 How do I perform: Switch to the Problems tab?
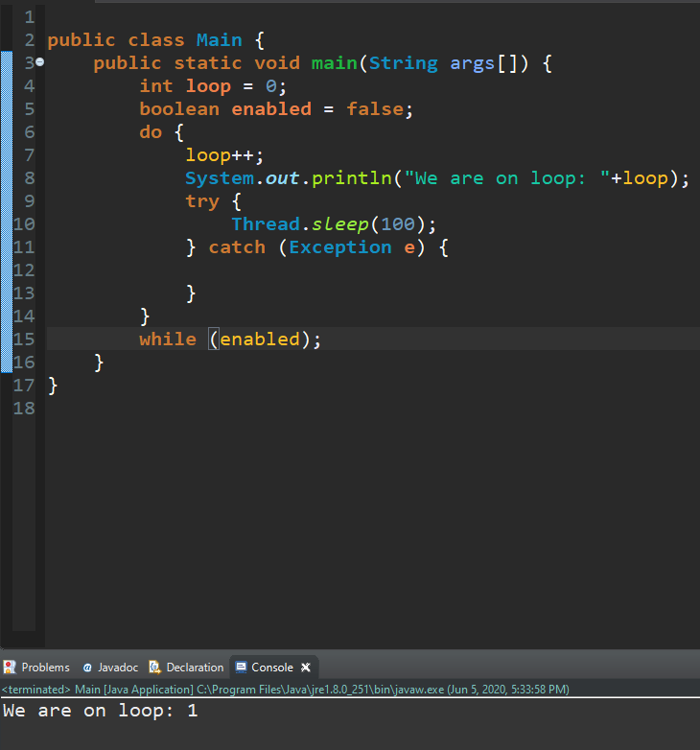tap(45, 668)
